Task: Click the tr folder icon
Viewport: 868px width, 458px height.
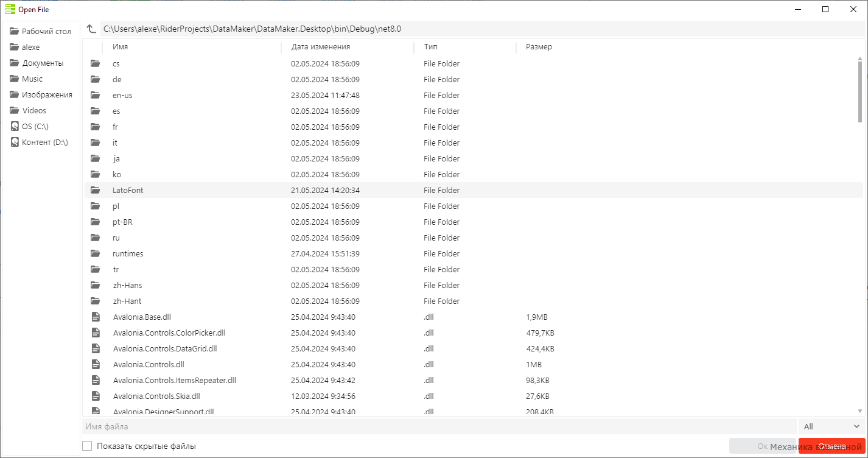Action: click(x=95, y=269)
